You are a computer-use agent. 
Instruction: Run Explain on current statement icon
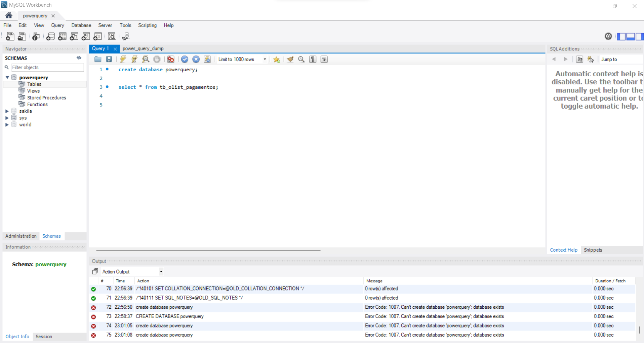(x=146, y=59)
